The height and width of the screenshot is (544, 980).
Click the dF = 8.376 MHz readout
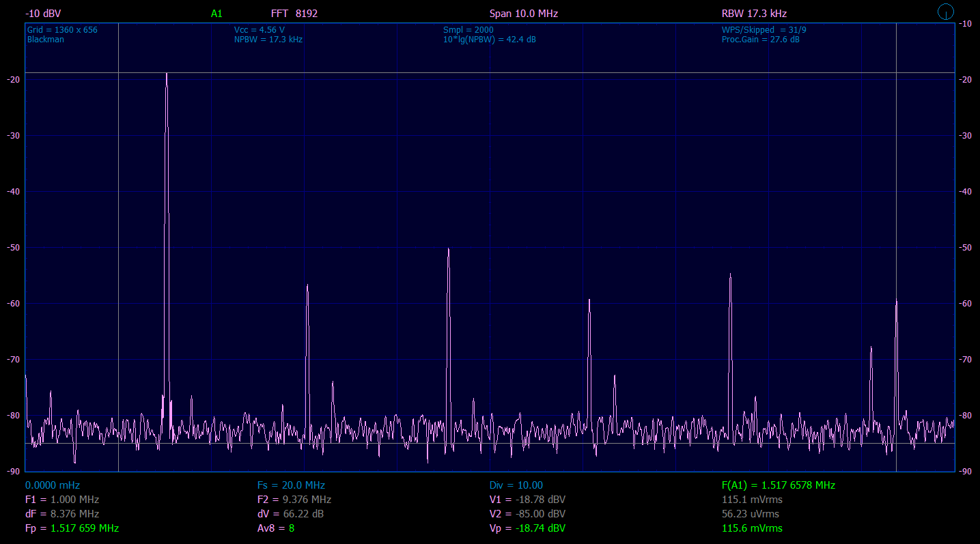point(62,514)
